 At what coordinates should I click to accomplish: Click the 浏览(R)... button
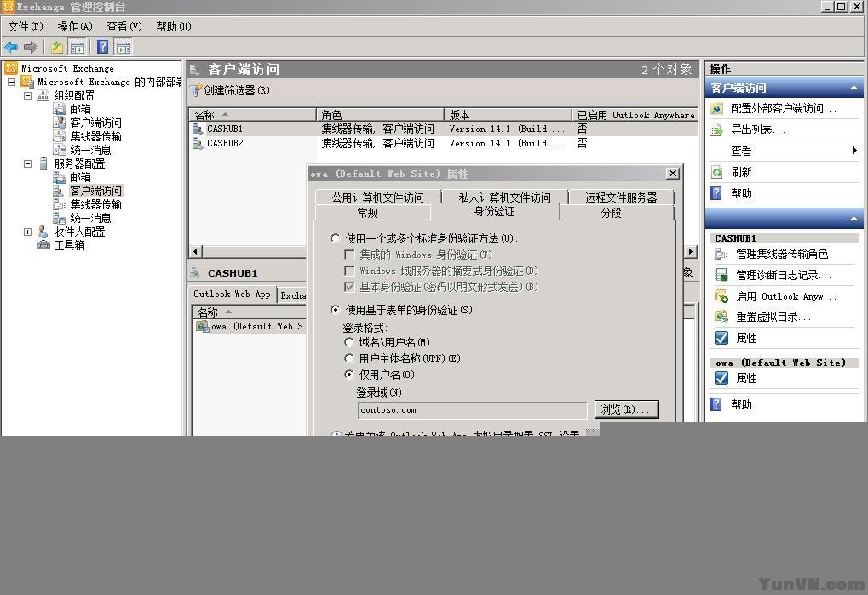627,409
